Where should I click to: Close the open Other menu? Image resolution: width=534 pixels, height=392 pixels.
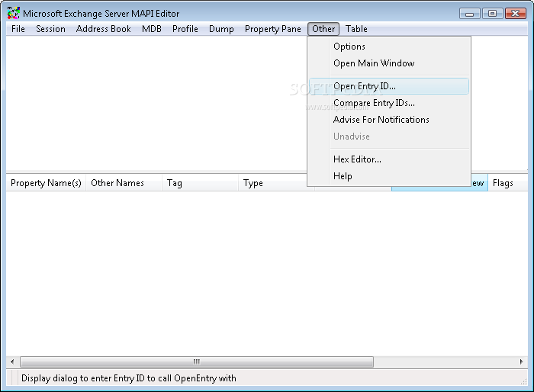pos(323,29)
